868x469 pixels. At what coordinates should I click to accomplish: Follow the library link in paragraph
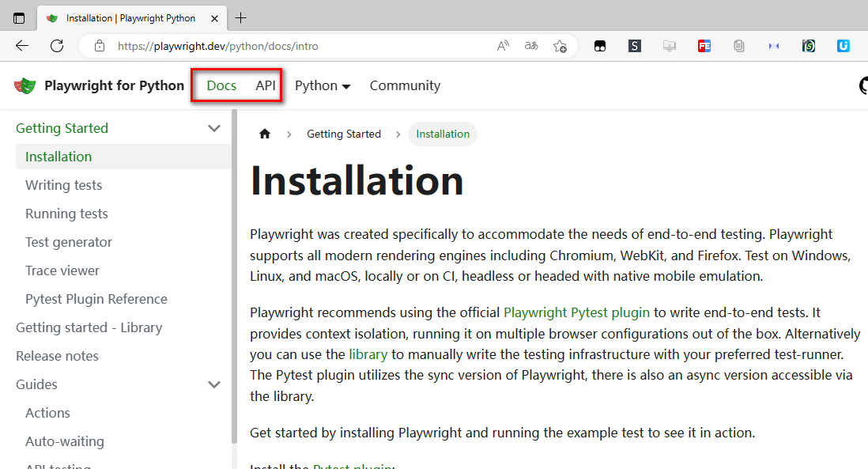click(x=368, y=354)
